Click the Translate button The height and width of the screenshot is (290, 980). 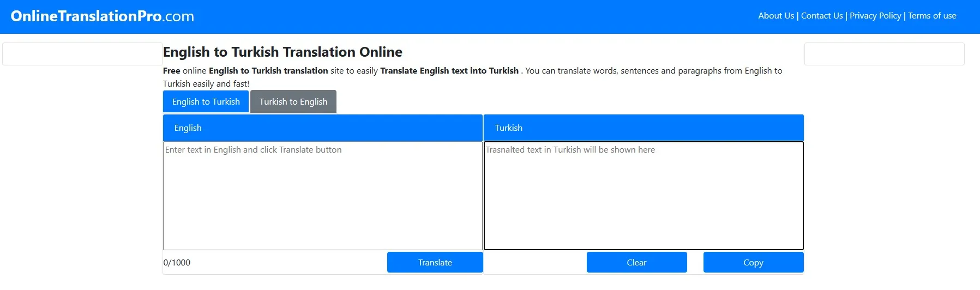tap(435, 262)
